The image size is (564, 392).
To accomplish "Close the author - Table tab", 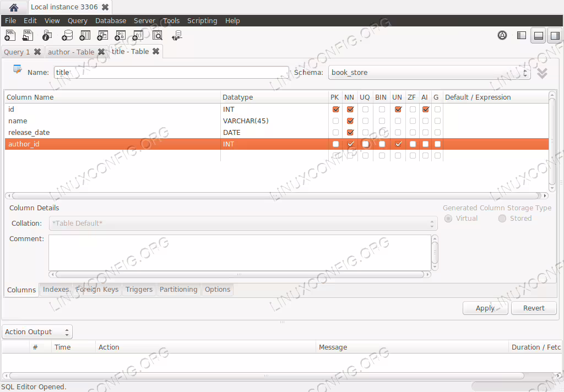I will tap(101, 52).
